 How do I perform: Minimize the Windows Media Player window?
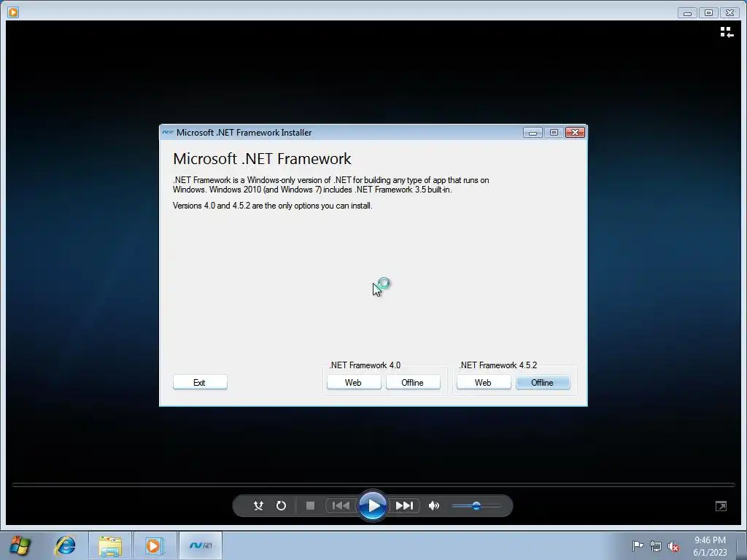click(x=687, y=13)
